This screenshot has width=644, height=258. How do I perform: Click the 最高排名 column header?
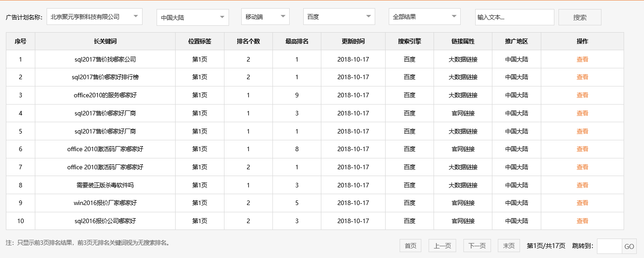point(297,41)
